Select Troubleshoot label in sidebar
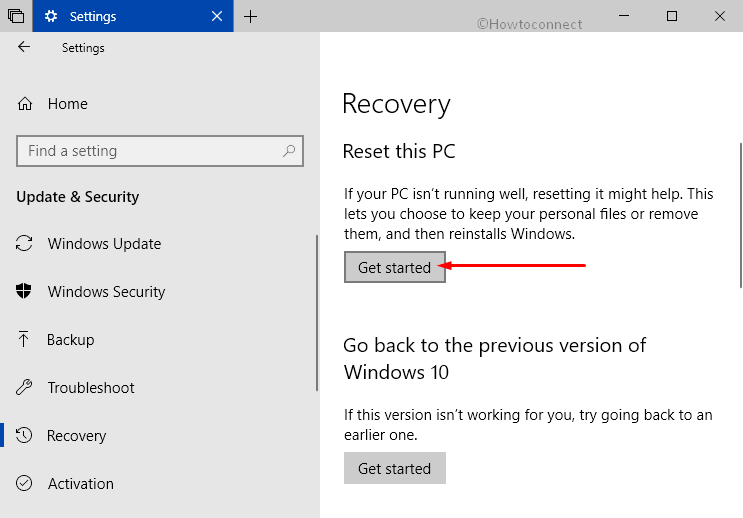 (x=91, y=388)
